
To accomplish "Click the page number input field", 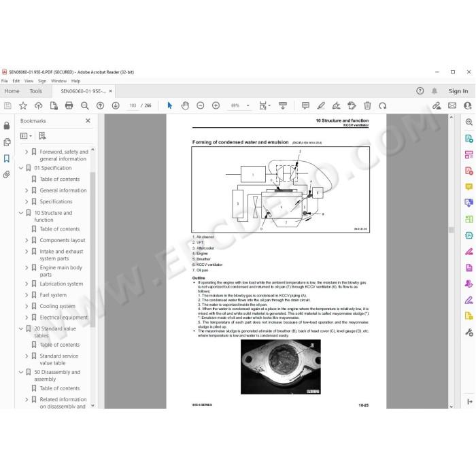I will click(x=133, y=105).
